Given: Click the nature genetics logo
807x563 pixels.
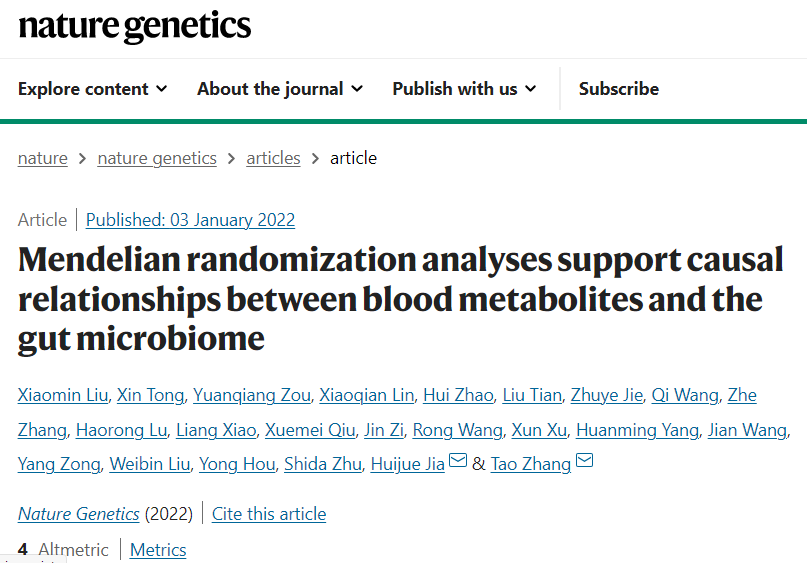Looking at the screenshot, I should tap(135, 27).
